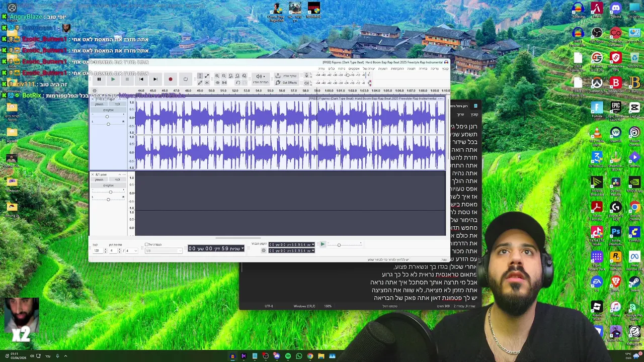This screenshot has width=644, height=362.
Task: Close the FREE Figures track
Action: pyautogui.click(x=93, y=99)
